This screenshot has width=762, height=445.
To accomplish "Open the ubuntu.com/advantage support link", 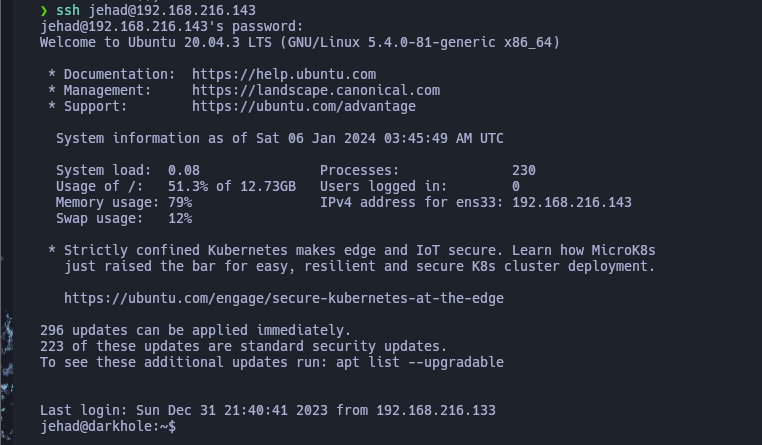I will (x=304, y=106).
